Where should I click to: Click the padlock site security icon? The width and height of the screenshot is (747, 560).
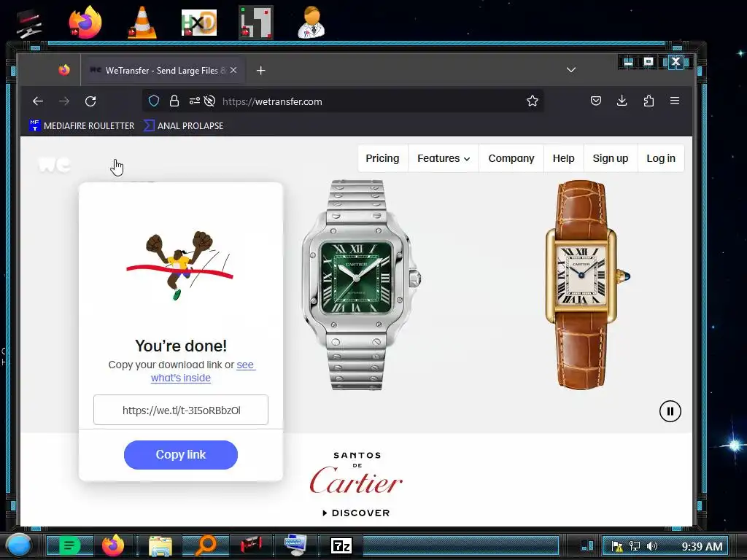click(x=174, y=101)
